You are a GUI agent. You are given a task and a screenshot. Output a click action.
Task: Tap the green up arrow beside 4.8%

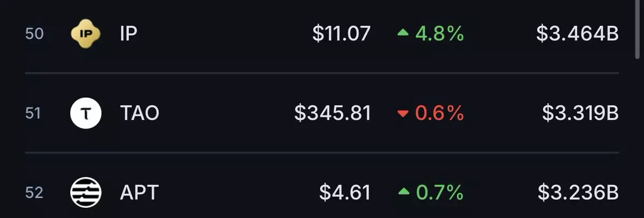click(403, 33)
